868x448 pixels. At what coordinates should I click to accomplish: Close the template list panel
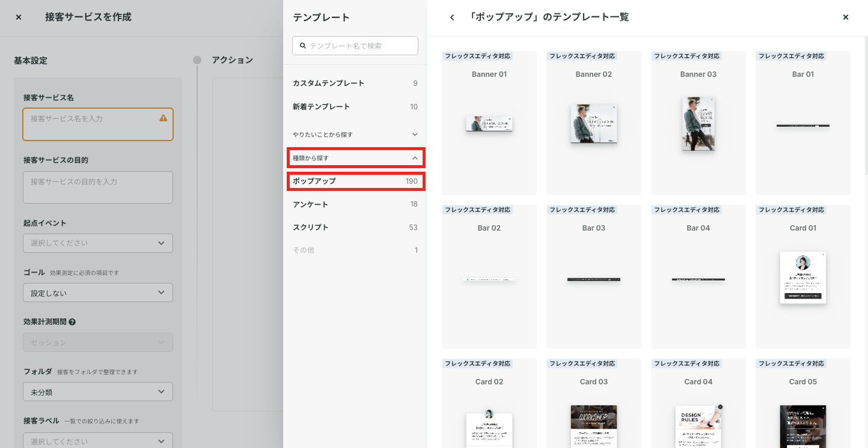[x=846, y=17]
